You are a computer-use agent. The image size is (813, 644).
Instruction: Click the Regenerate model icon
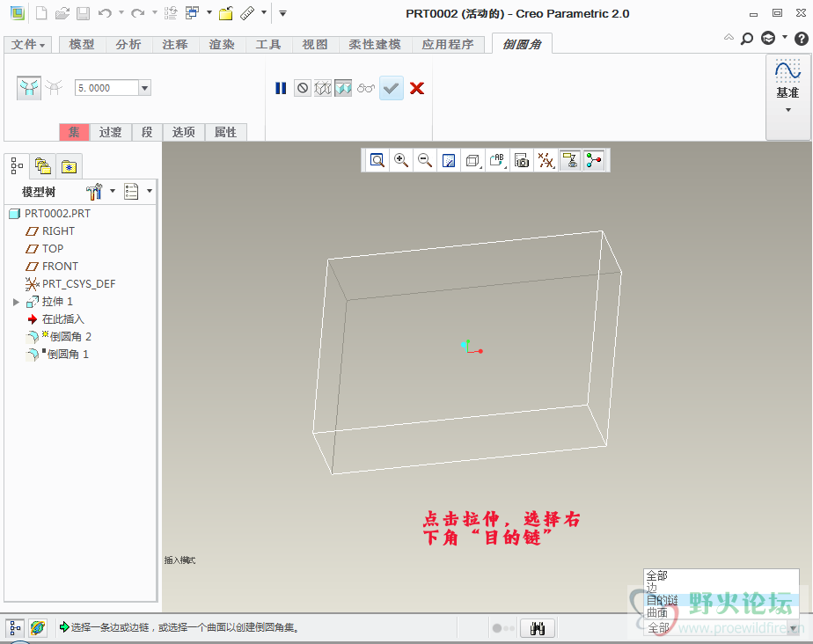pyautogui.click(x=171, y=13)
